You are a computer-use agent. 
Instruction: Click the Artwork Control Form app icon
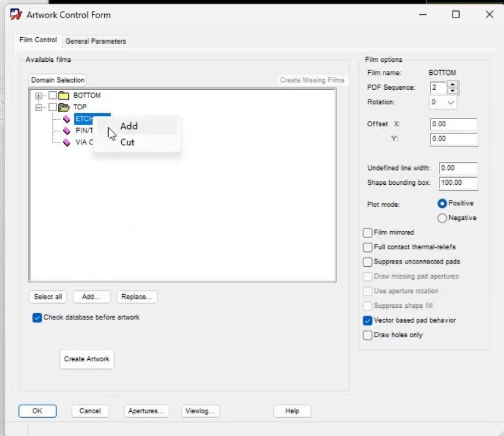pyautogui.click(x=16, y=15)
